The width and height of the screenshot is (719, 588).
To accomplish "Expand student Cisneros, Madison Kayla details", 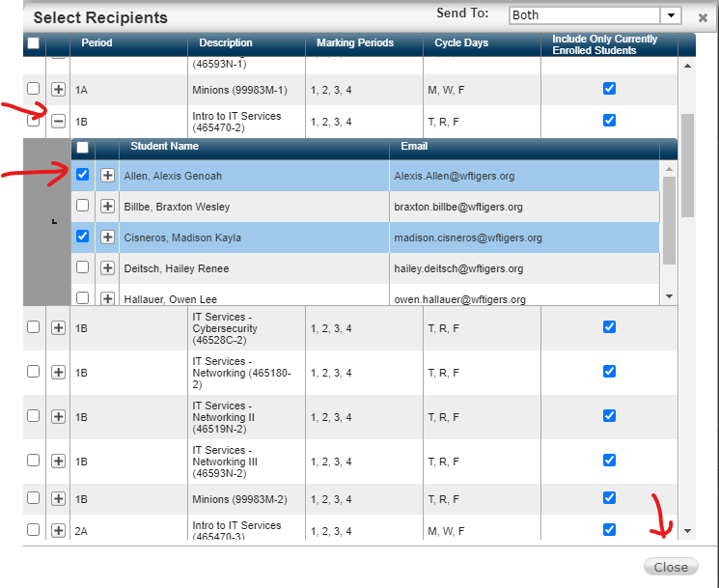I will coord(107,238).
